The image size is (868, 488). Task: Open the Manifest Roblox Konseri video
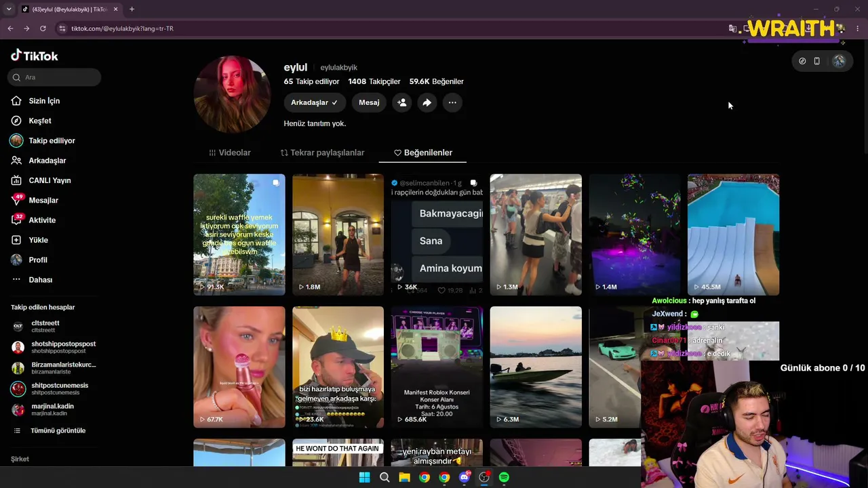pyautogui.click(x=437, y=367)
